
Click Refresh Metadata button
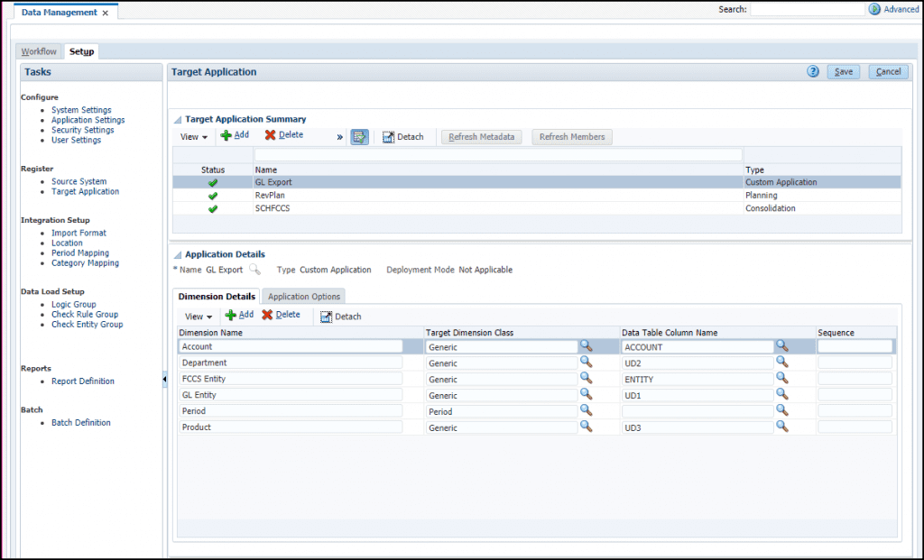(x=482, y=137)
